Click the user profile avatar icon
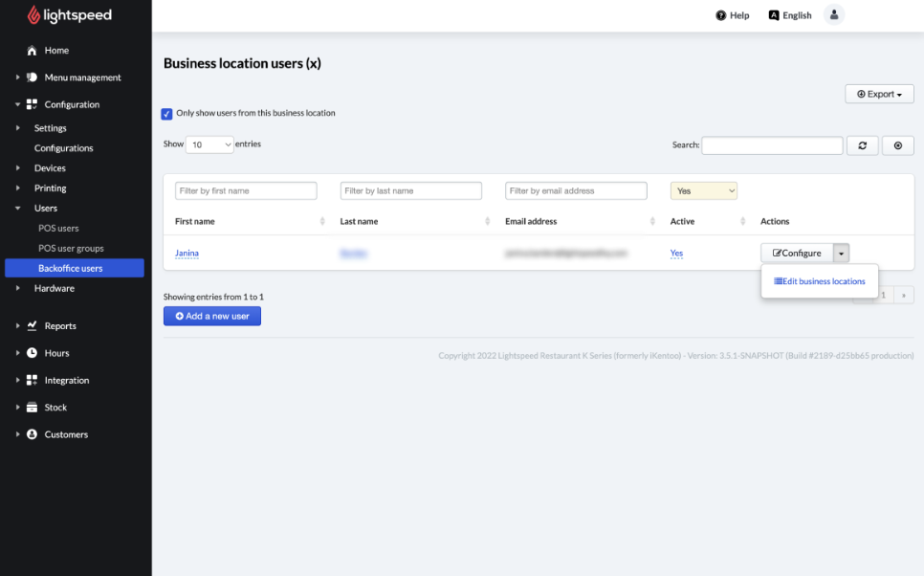924x576 pixels. coord(834,15)
